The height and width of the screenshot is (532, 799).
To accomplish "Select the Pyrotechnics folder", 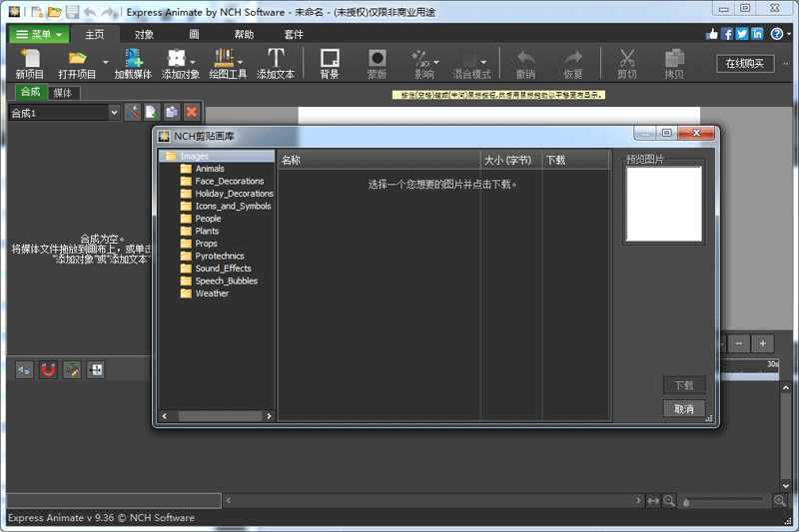I will pos(220,257).
